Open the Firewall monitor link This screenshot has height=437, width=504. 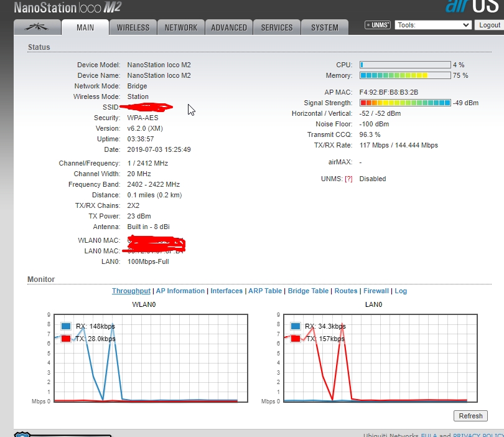[x=376, y=291]
